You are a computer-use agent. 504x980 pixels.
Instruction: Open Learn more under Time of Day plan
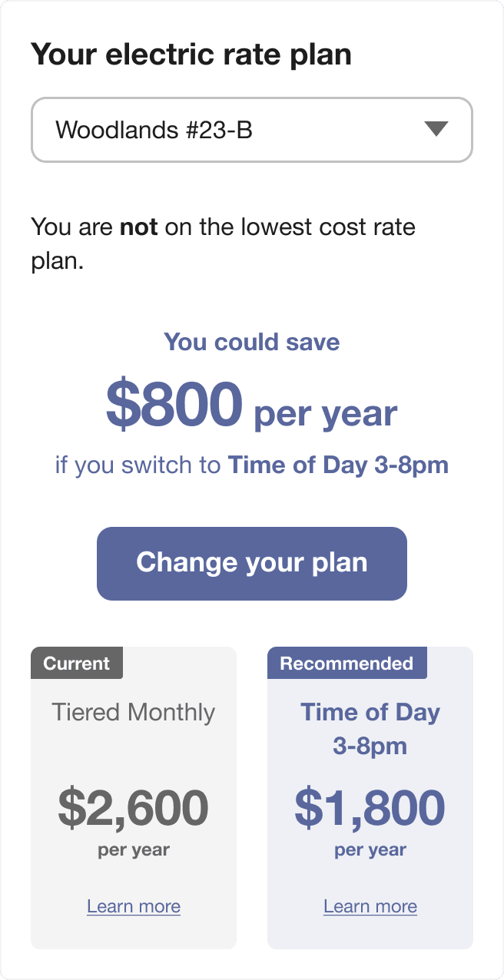tap(370, 906)
